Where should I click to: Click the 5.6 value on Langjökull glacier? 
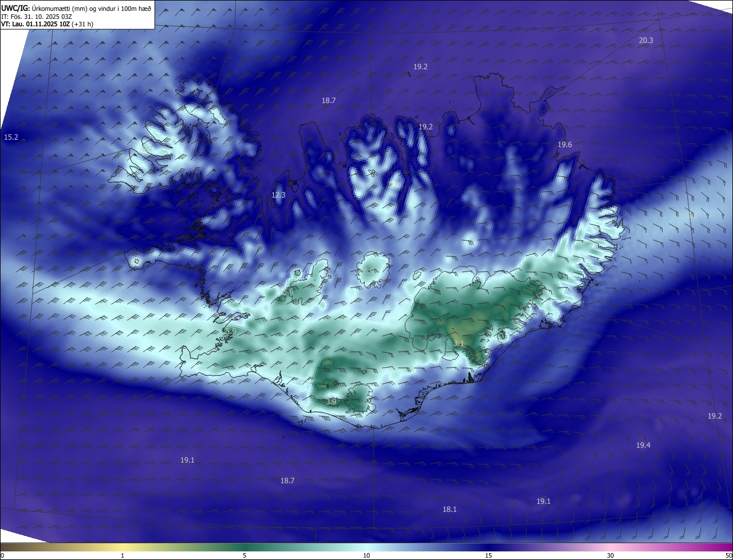(x=288, y=292)
